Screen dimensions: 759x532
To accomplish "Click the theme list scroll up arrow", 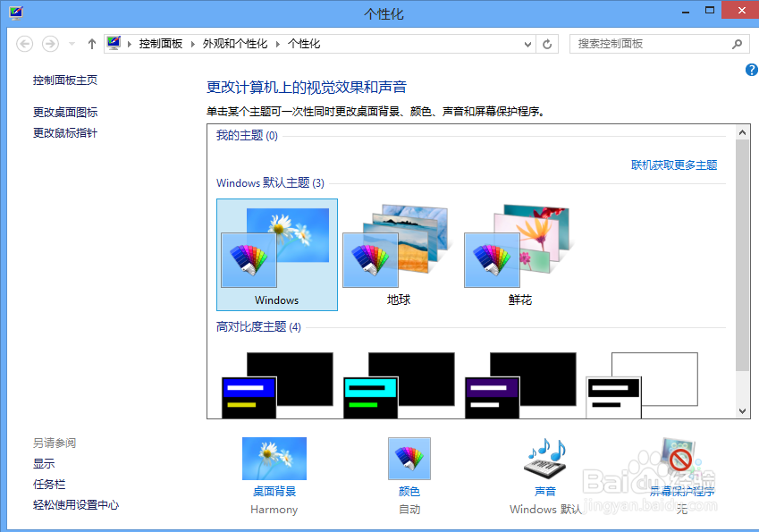I will click(x=743, y=131).
